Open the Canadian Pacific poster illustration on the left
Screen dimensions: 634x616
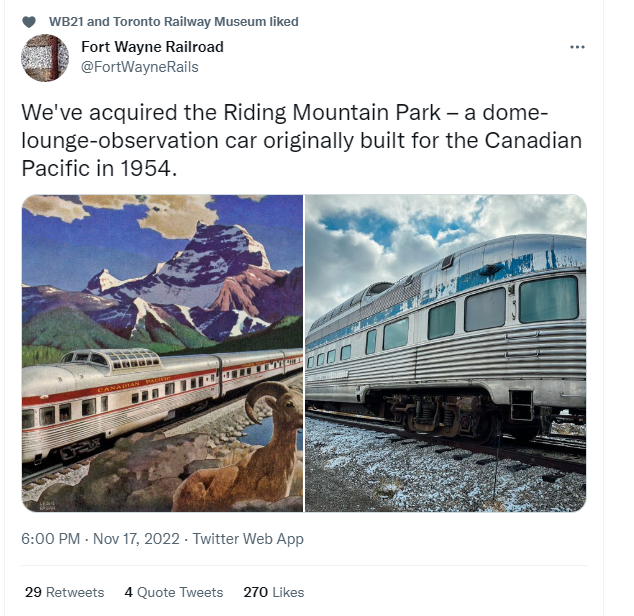[162, 353]
